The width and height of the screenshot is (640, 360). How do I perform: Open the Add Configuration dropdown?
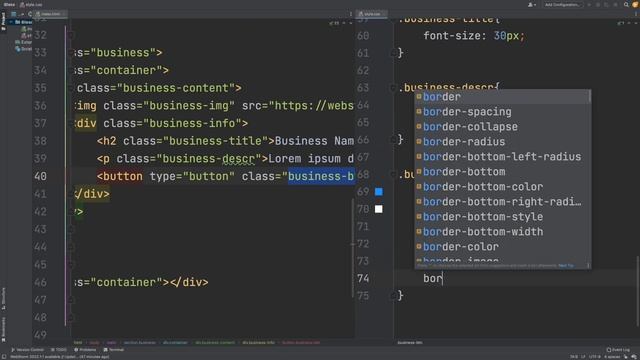(562, 4)
